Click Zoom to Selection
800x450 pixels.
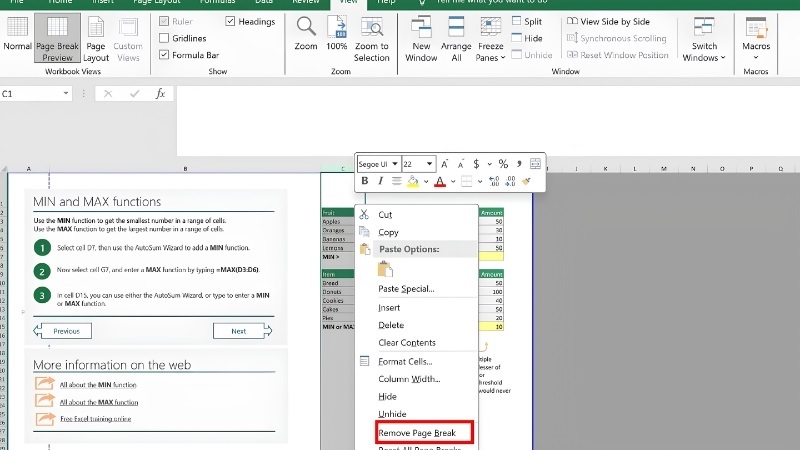coord(371,38)
